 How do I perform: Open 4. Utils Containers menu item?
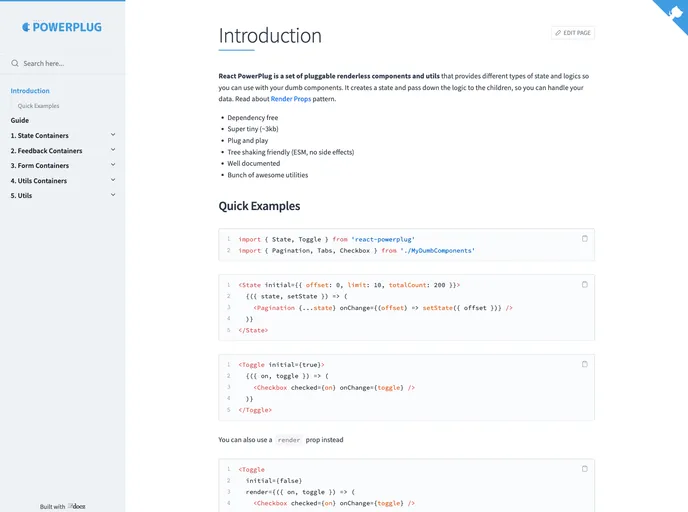39,181
